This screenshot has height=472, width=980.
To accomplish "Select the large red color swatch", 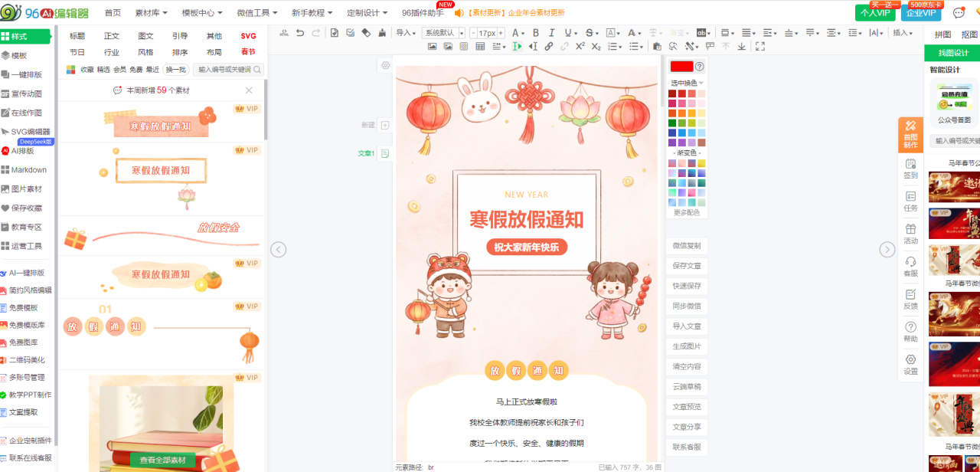I will point(681,67).
